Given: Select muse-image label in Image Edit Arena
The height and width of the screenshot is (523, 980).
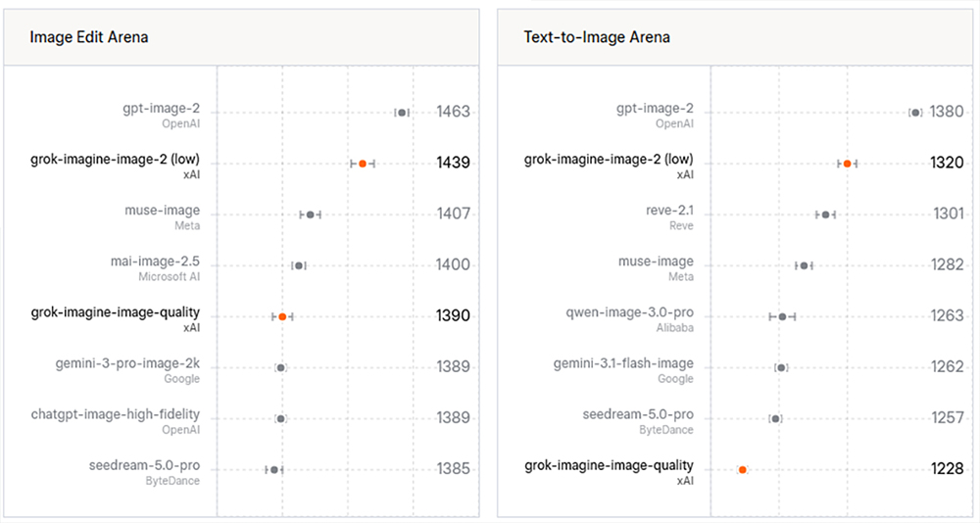Looking at the screenshot, I should pos(163,211).
